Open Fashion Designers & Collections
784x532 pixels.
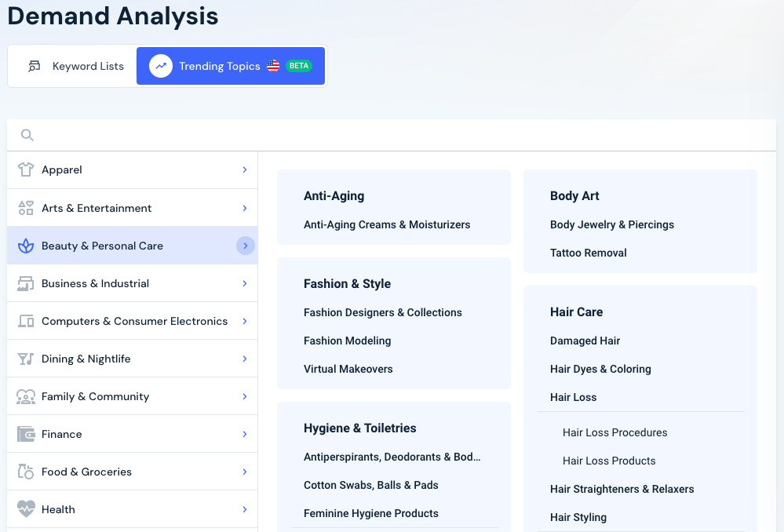(382, 312)
